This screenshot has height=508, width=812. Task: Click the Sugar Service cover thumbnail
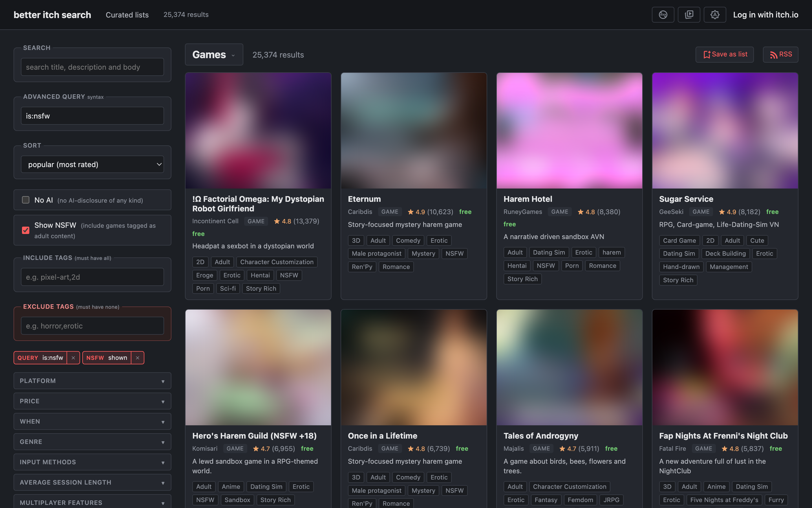(x=725, y=131)
